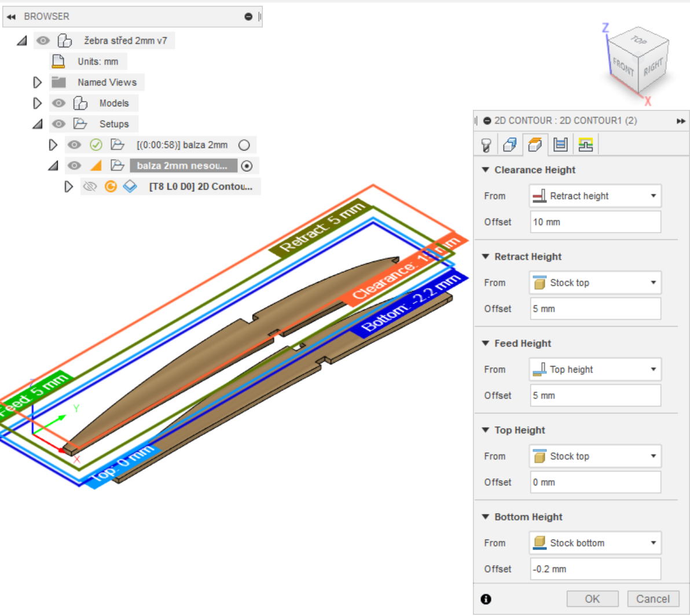Screen dimensions: 690x616
Task: Expand the Named Views folder
Action: click(38, 83)
